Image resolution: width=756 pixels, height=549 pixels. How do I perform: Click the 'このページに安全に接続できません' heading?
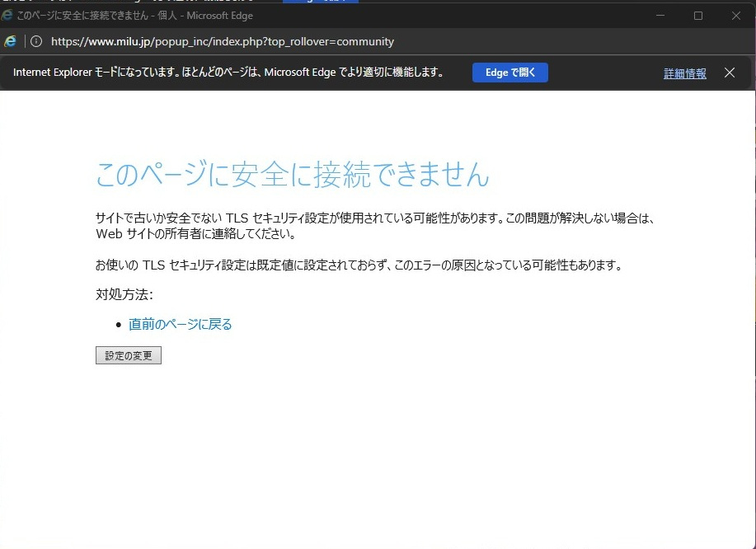[292, 175]
